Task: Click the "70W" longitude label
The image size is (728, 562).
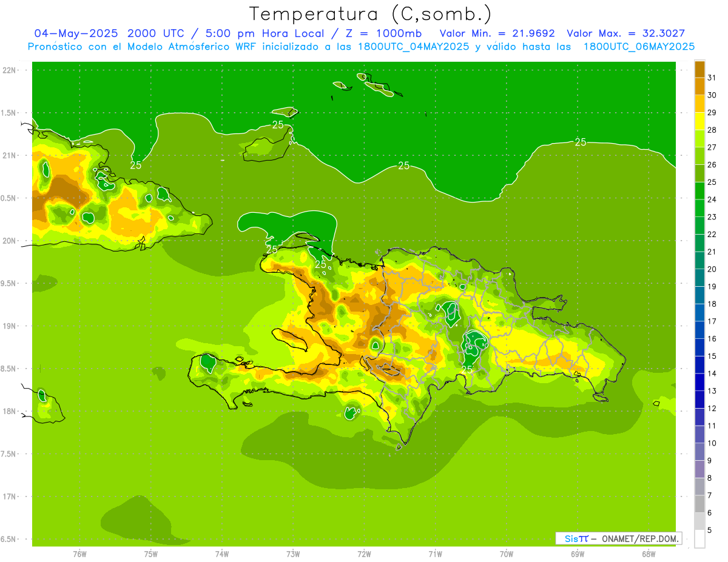Action: (x=507, y=554)
